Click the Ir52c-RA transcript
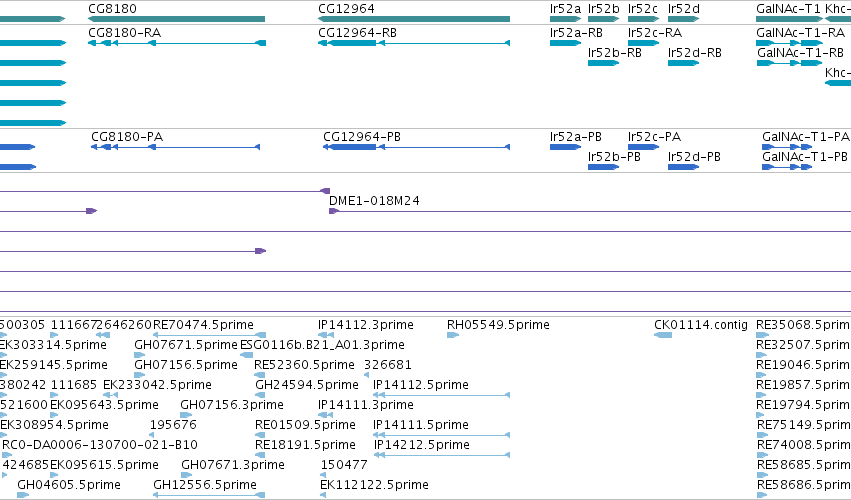 [643, 43]
